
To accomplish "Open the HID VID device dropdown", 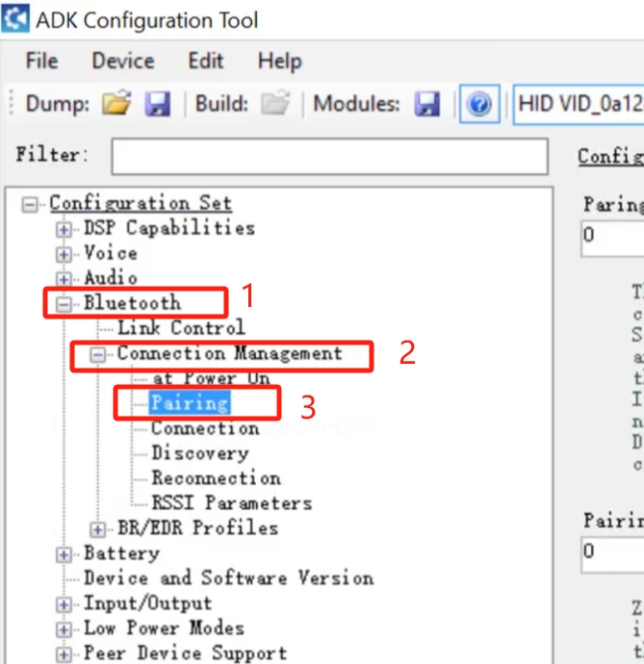I will click(579, 104).
